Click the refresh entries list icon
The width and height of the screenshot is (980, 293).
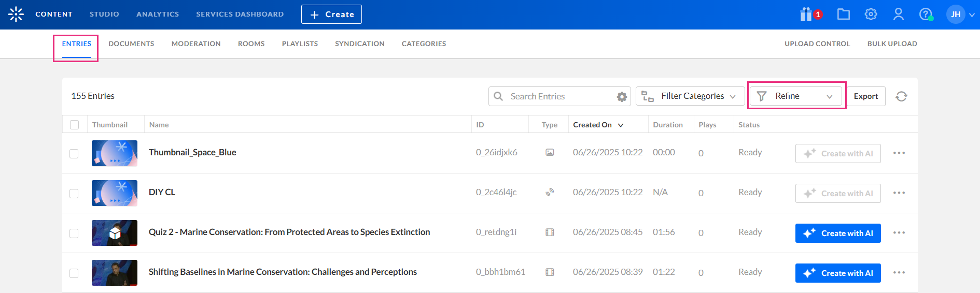pos(902,96)
